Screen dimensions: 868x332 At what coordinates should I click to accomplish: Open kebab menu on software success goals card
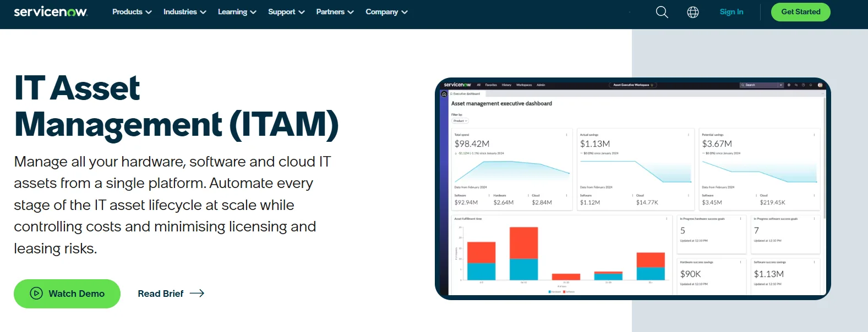814,219
